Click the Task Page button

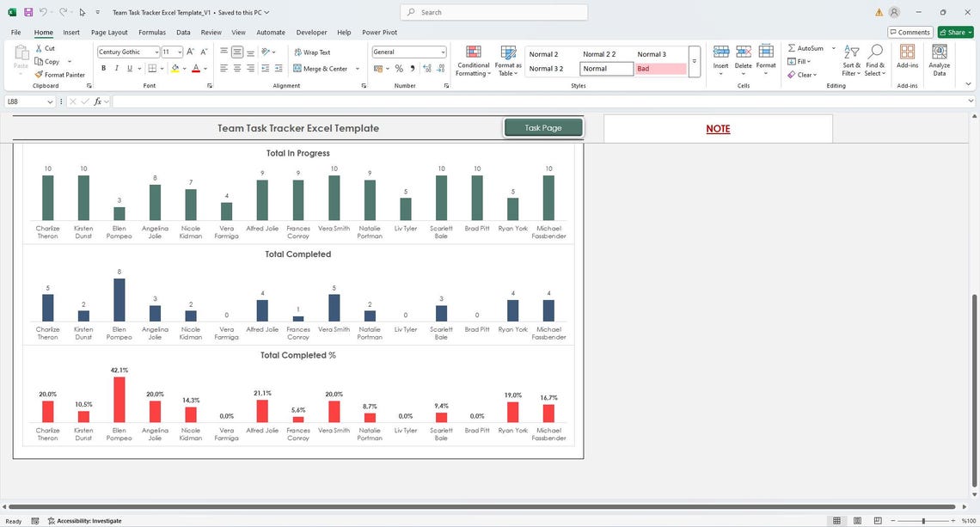click(543, 127)
